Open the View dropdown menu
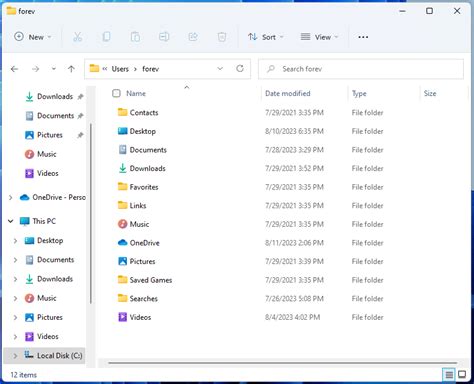 (x=319, y=37)
